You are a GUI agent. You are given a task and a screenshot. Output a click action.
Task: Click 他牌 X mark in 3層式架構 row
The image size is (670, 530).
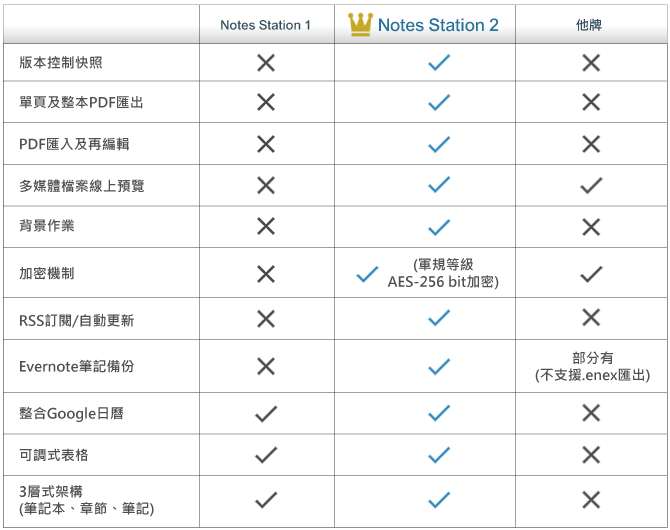click(591, 500)
